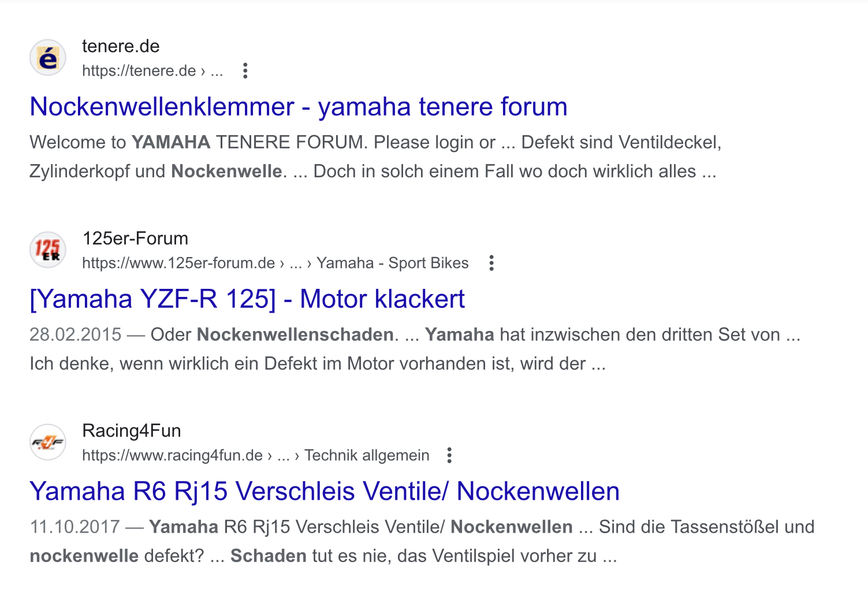Screen dimensions: 868x595
Task: Open more options for the tenere.de result
Action: click(x=245, y=70)
